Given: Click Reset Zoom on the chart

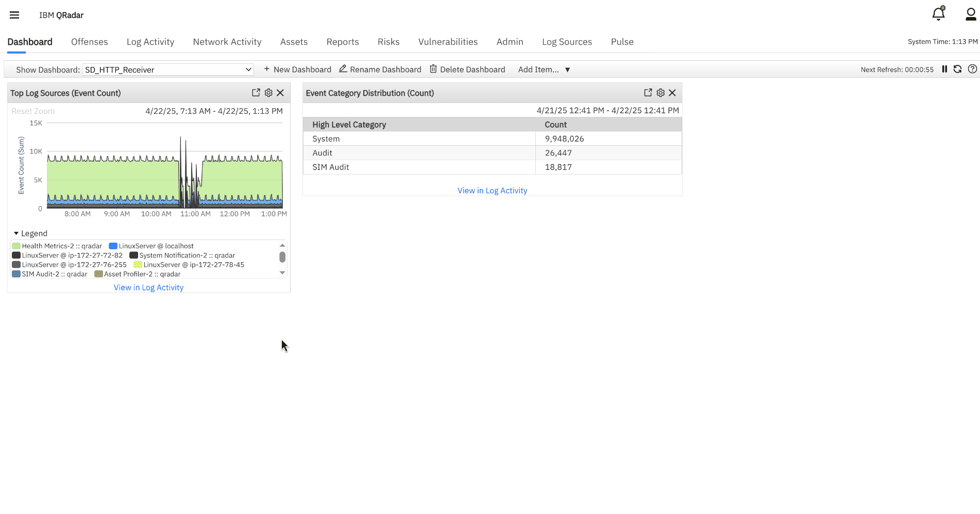Looking at the screenshot, I should pos(33,111).
